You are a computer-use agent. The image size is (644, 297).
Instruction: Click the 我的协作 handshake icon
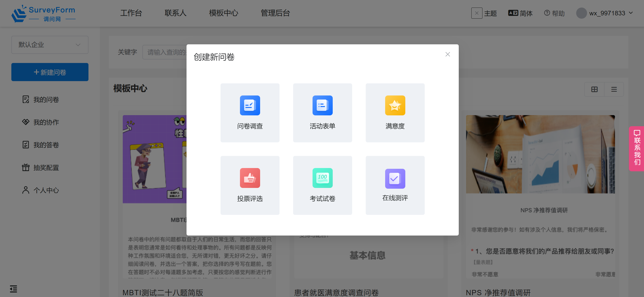[x=26, y=122]
